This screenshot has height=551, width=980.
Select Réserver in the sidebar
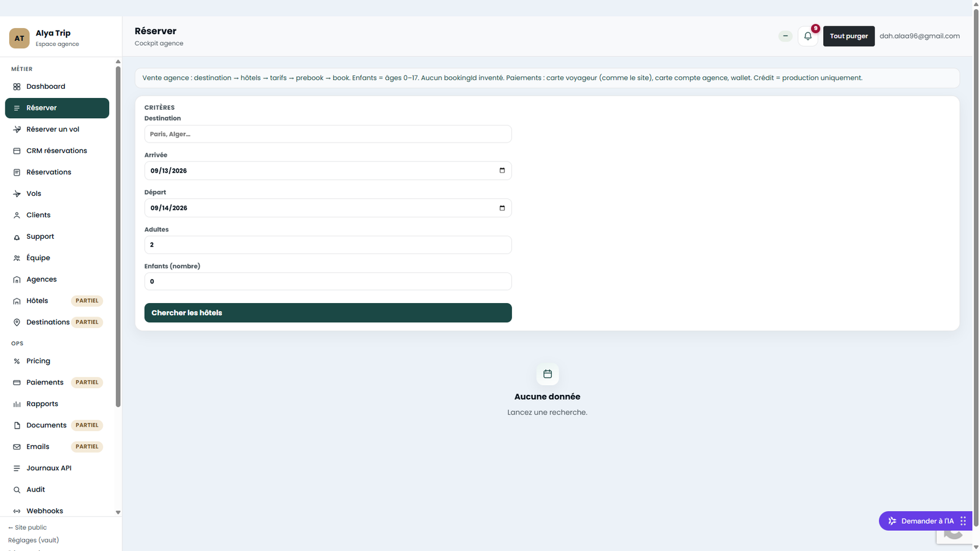(57, 108)
